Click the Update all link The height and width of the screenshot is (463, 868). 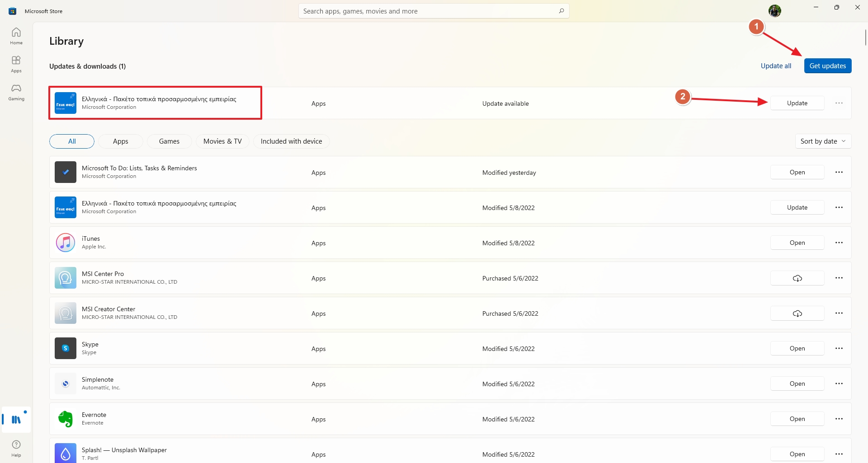(x=776, y=66)
